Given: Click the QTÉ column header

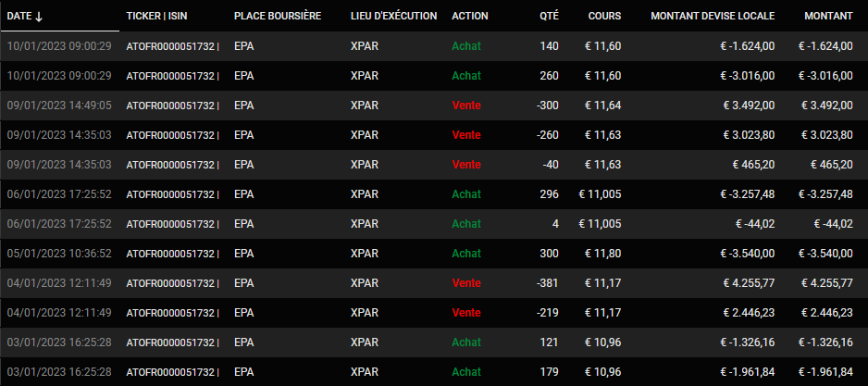Looking at the screenshot, I should (549, 16).
